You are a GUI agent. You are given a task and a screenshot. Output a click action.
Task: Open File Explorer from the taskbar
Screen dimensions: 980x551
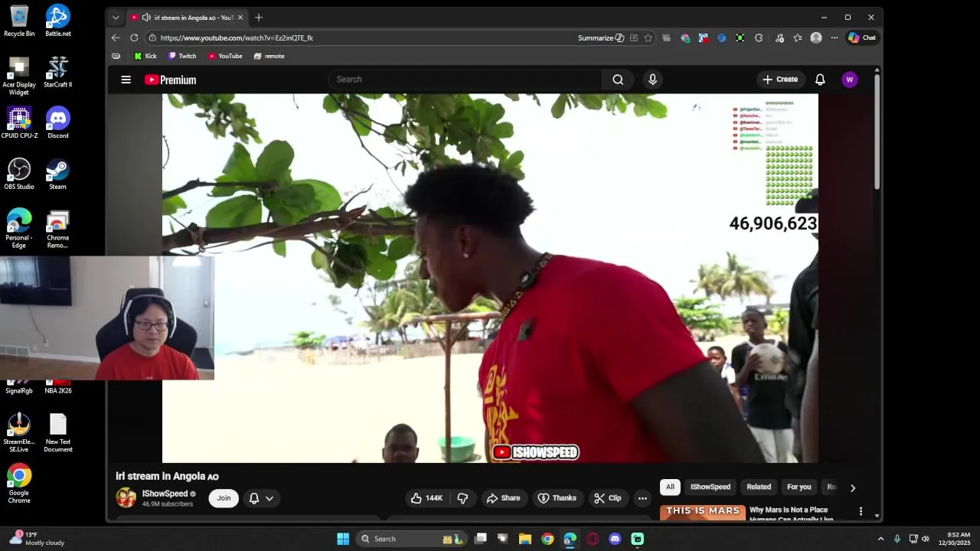(525, 539)
